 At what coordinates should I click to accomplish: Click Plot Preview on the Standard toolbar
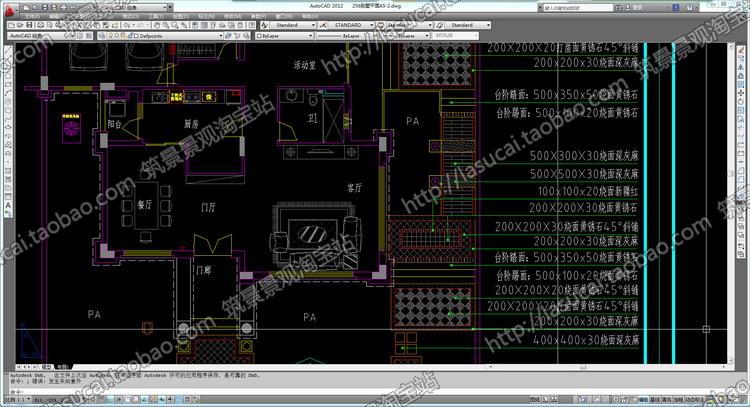click(49, 25)
